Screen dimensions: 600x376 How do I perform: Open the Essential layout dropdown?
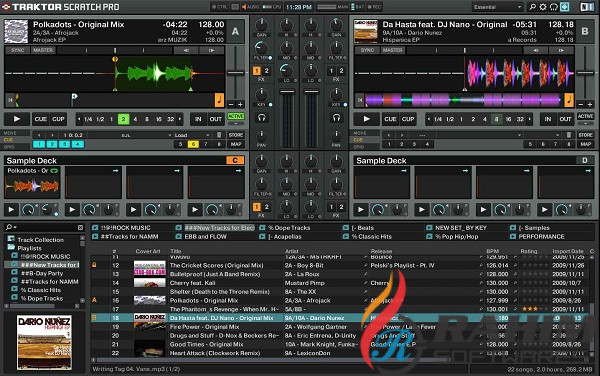[x=497, y=7]
